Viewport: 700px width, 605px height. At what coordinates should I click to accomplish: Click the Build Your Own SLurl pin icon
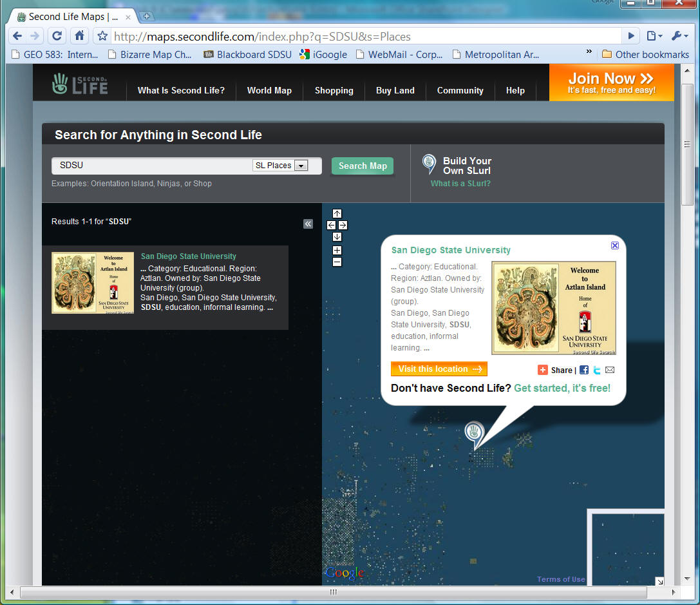[429, 164]
